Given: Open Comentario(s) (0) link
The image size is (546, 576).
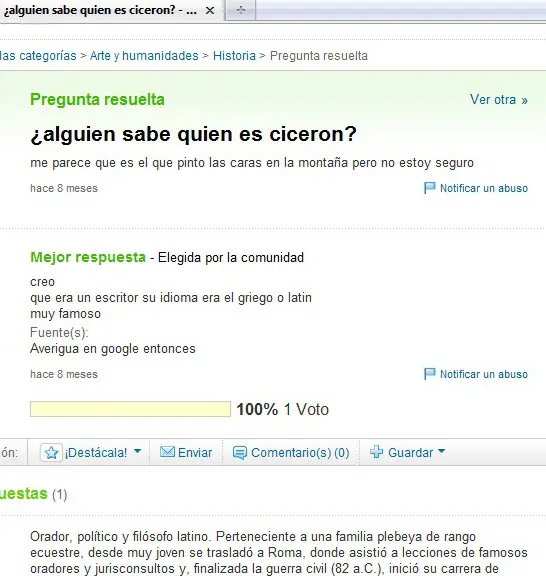Looking at the screenshot, I should tap(300, 453).
